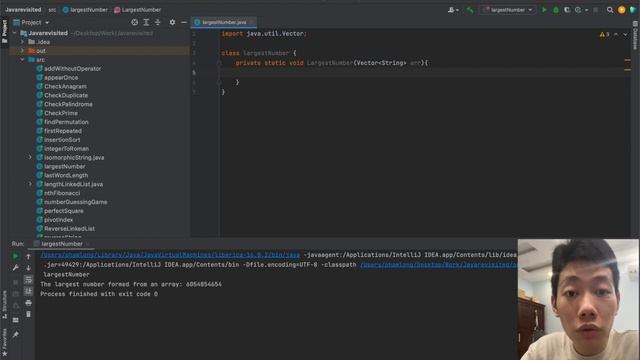Screen dimensions: 640x360
Task: Click the Stop square in top toolbar
Action: pos(596,10)
